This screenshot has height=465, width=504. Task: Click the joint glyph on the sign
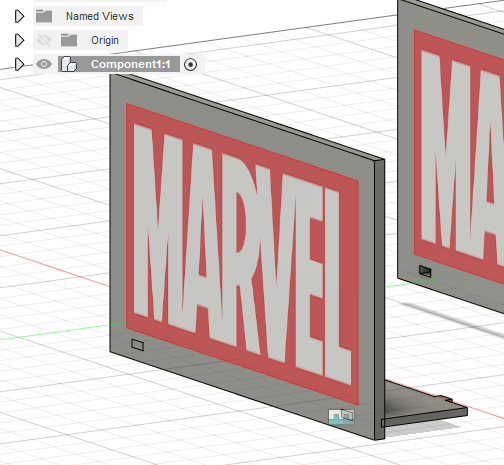341,417
